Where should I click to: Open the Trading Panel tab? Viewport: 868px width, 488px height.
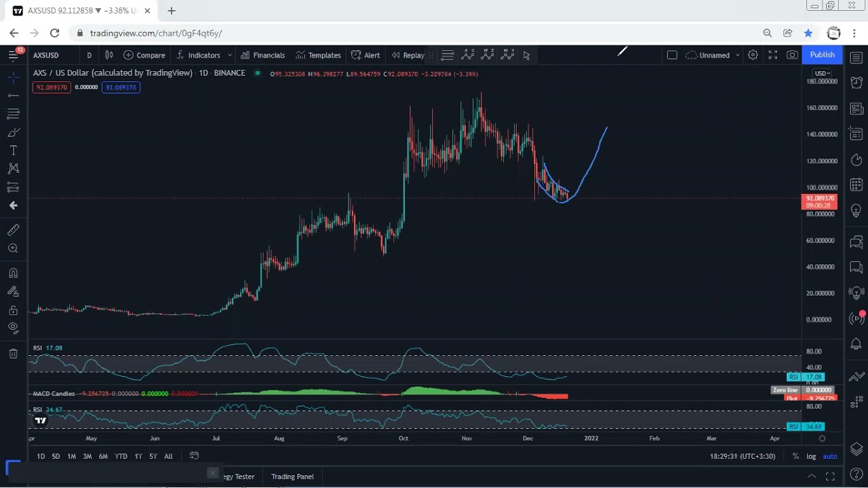tap(292, 476)
